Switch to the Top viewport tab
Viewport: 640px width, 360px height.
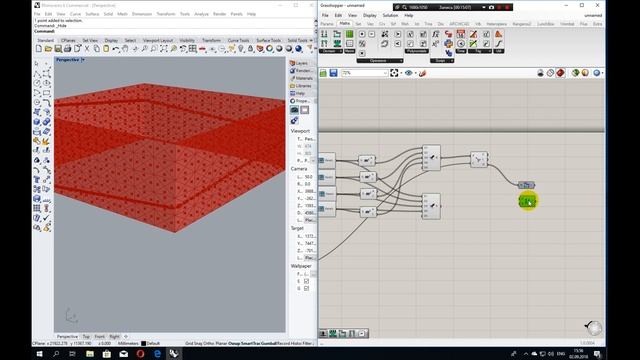86,337
